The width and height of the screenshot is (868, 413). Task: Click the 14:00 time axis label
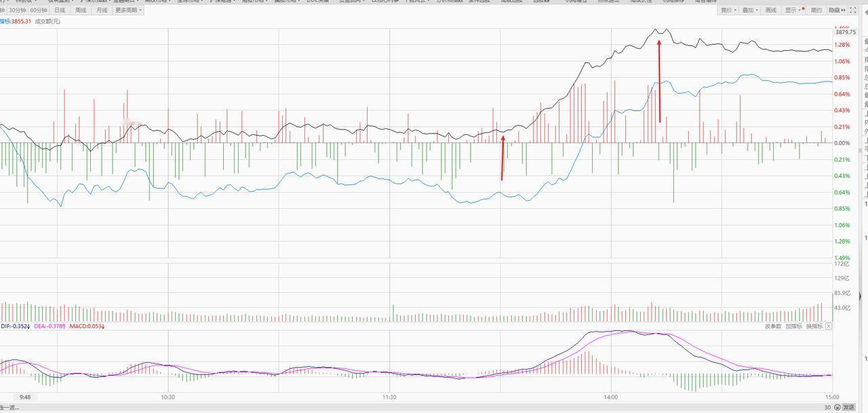click(610, 397)
